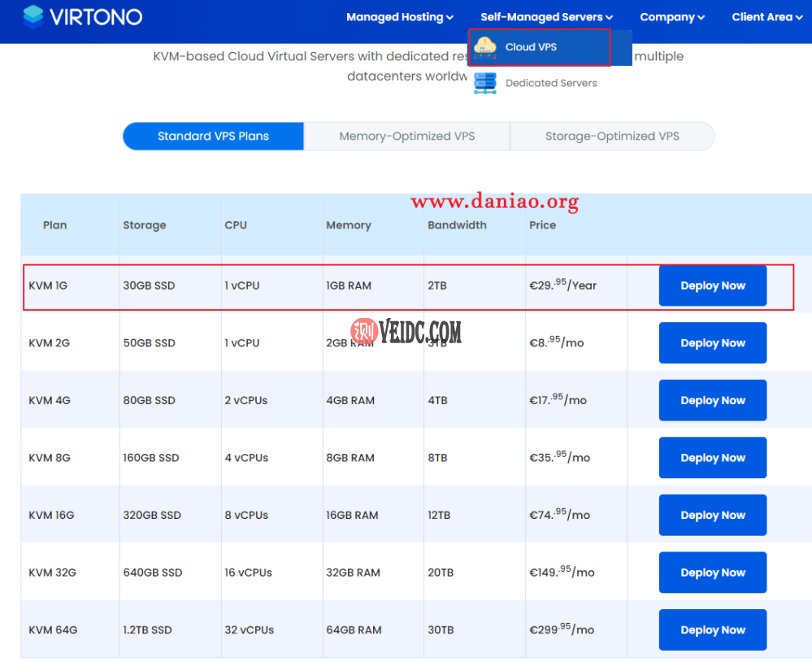Choose Dedicated Servers menu entry
This screenshot has height=662, width=812.
[x=550, y=83]
